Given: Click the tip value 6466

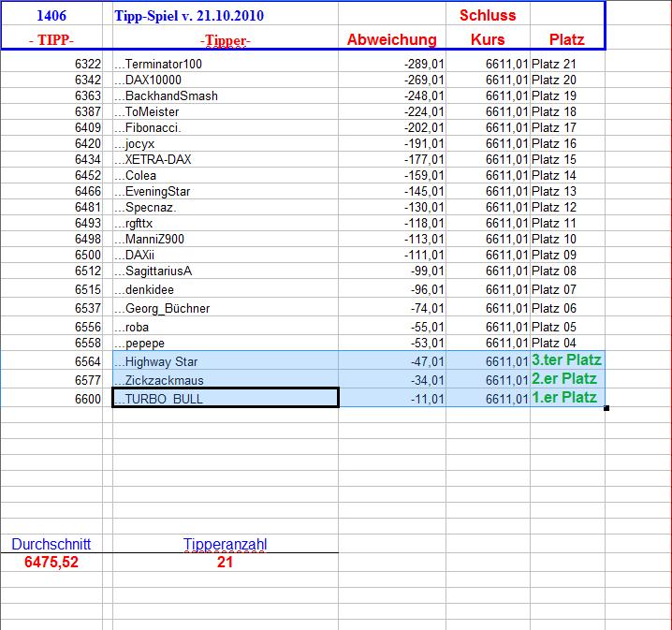Looking at the screenshot, I should point(88,191).
